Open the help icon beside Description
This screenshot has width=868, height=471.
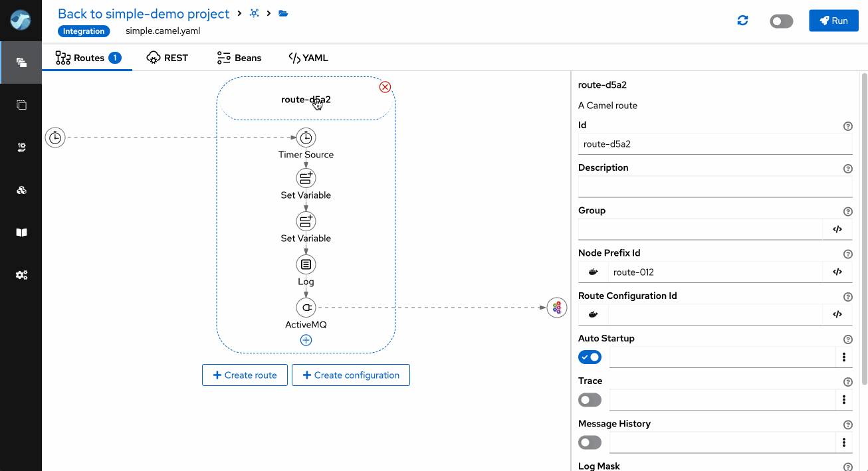(847, 169)
